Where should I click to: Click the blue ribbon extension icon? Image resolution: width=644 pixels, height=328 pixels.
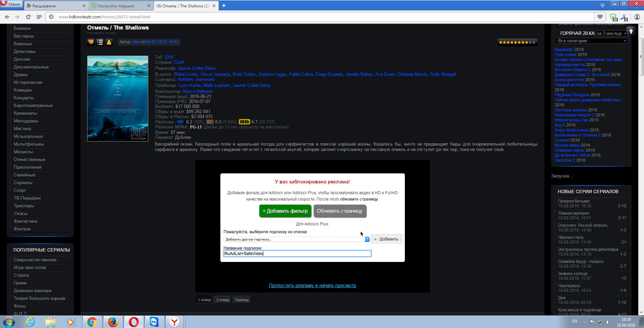click(624, 17)
